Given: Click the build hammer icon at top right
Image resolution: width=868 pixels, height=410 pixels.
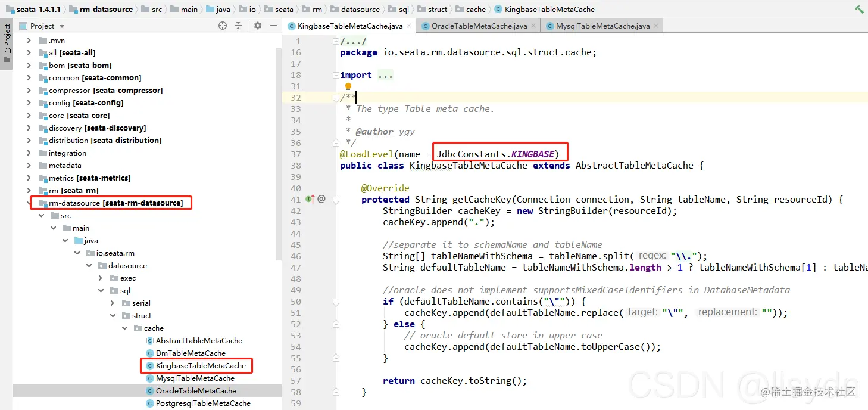Looking at the screenshot, I should tap(859, 9).
